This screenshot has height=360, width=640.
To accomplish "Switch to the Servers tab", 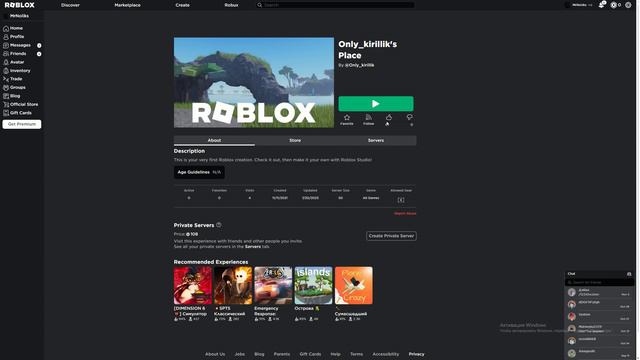I will tap(376, 140).
